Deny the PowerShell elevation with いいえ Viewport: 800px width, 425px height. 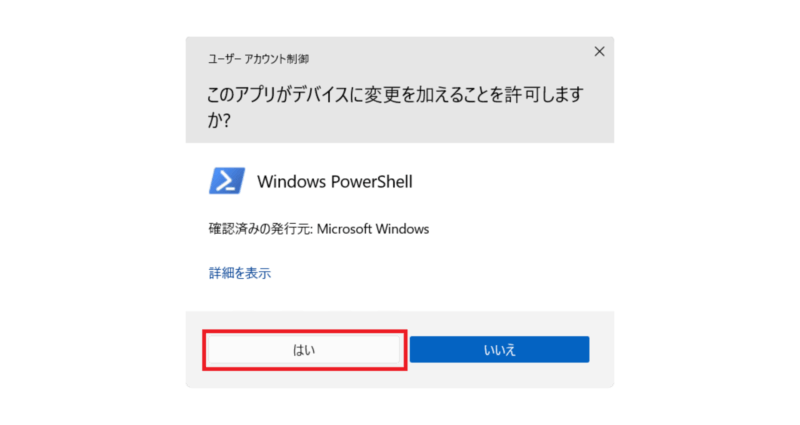(499, 349)
